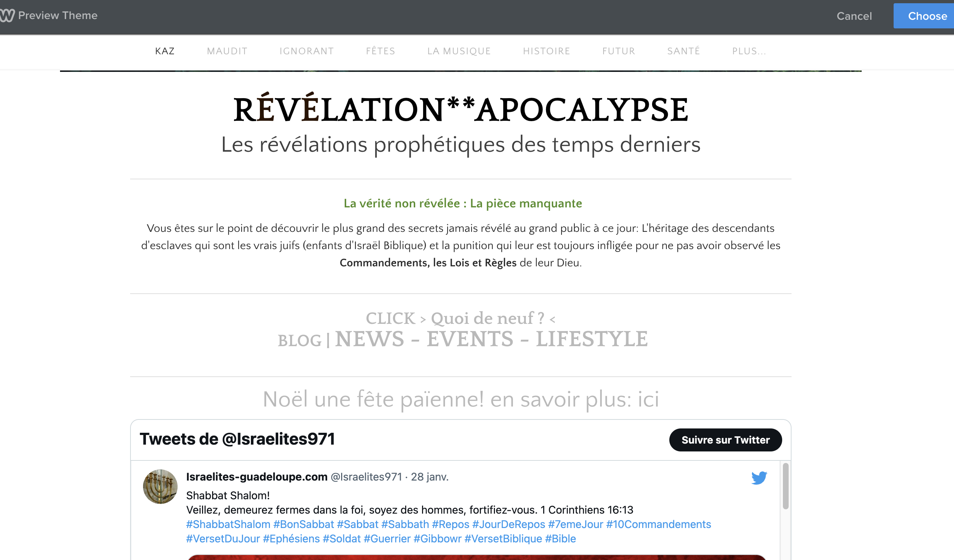954x560 pixels.
Task: Cancel the theme preview
Action: tap(854, 16)
